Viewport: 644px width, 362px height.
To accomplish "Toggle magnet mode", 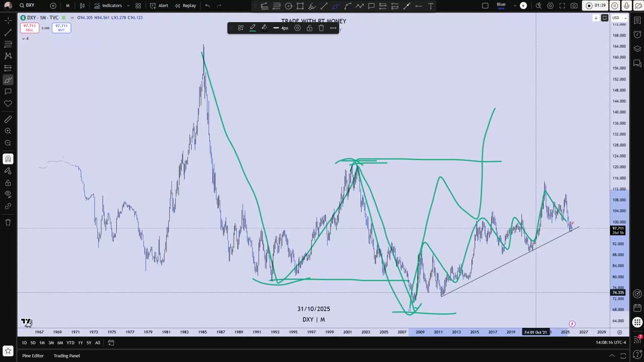I will 8,159.
